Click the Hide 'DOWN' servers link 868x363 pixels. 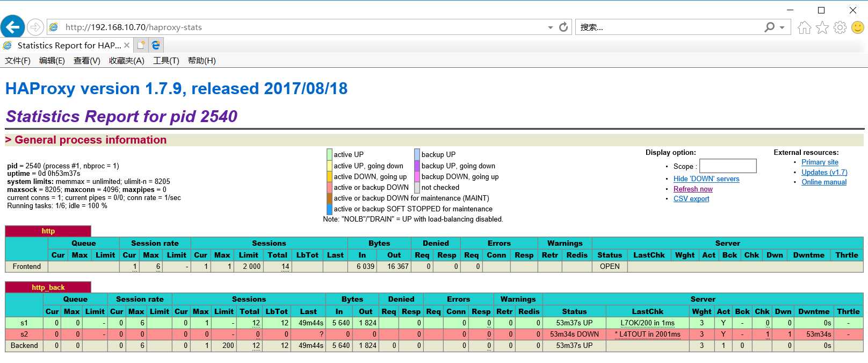coord(706,179)
